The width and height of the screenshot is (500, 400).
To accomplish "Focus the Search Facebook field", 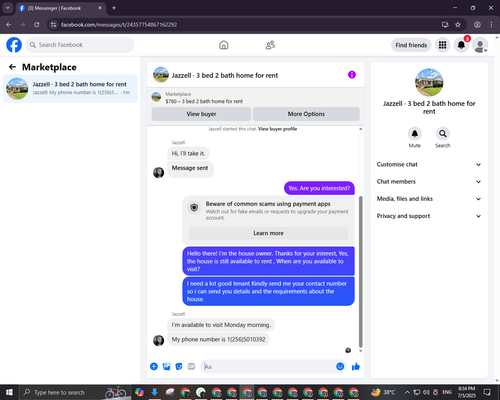I will pyautogui.click(x=80, y=45).
